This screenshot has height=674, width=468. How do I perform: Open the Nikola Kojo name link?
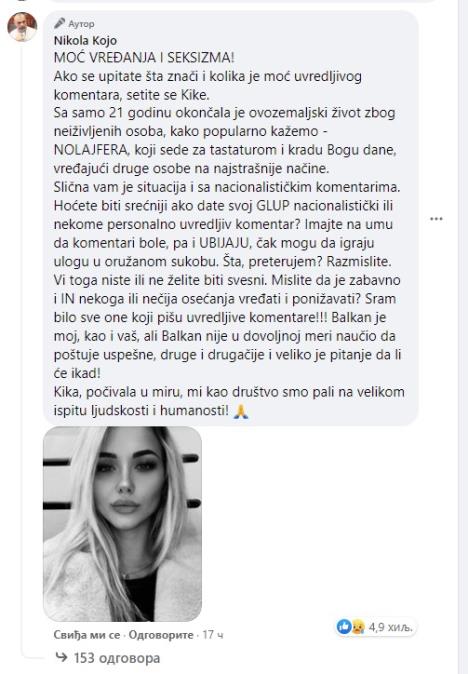point(85,40)
